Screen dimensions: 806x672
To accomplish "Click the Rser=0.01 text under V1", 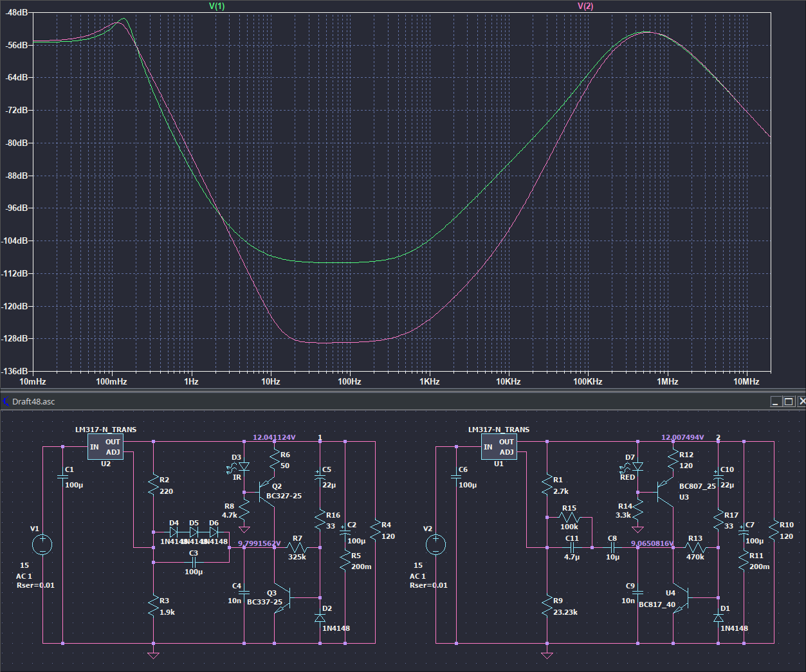I will (x=35, y=585).
